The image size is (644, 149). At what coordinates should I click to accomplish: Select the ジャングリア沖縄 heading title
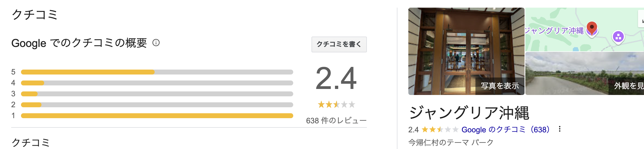(469, 113)
